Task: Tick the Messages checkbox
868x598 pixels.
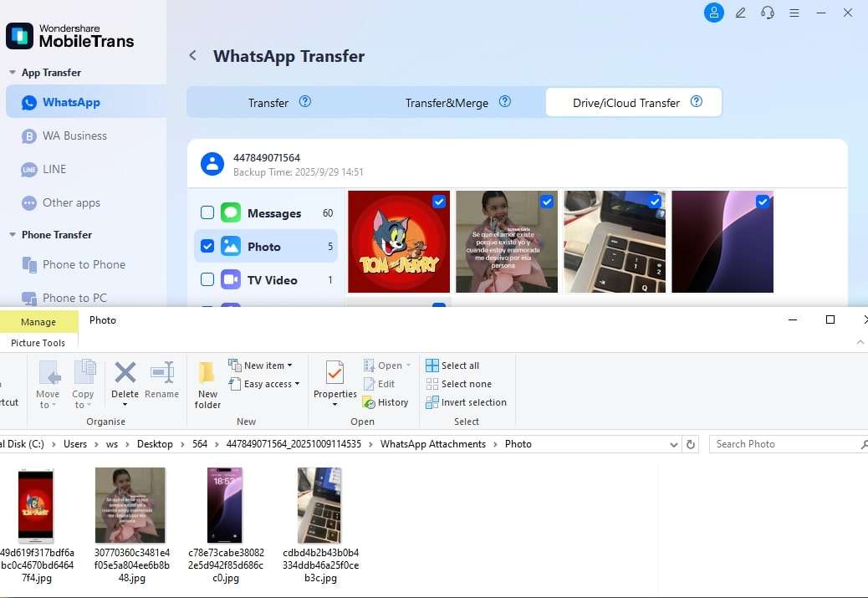Action: [x=207, y=213]
